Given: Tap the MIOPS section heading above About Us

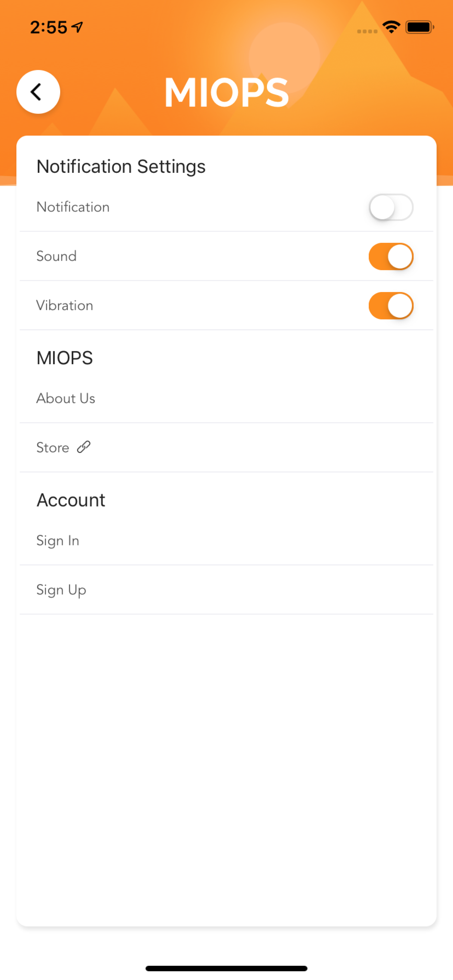Looking at the screenshot, I should point(65,358).
